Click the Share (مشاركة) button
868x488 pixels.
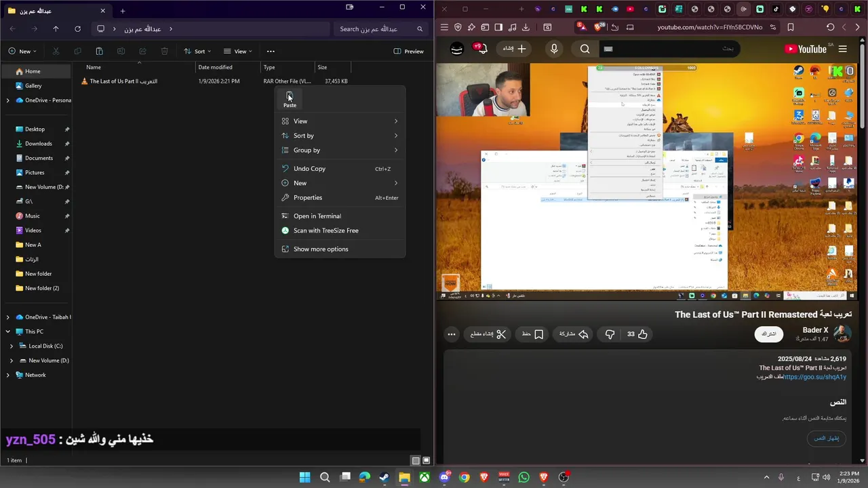coord(574,334)
